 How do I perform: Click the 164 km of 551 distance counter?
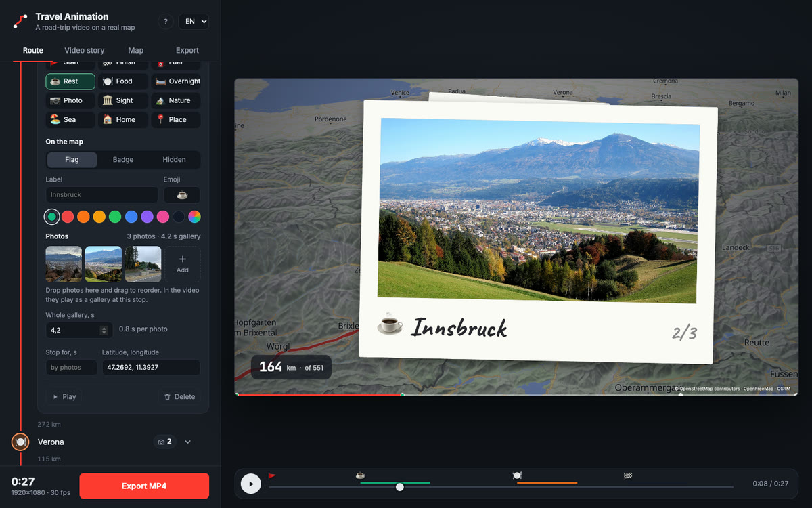click(291, 367)
